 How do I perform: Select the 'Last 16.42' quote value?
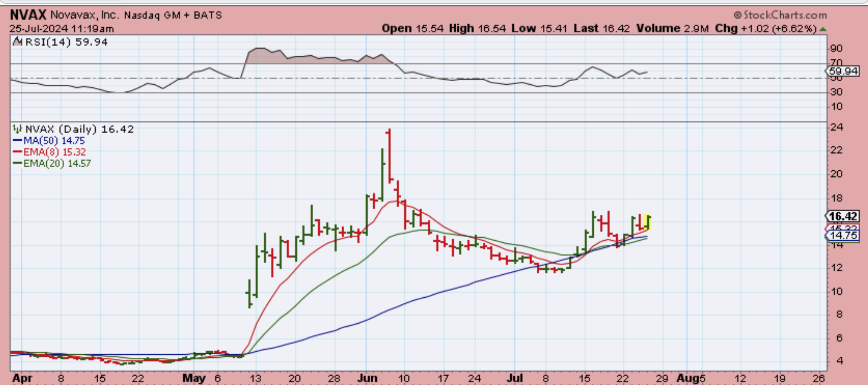(x=602, y=29)
